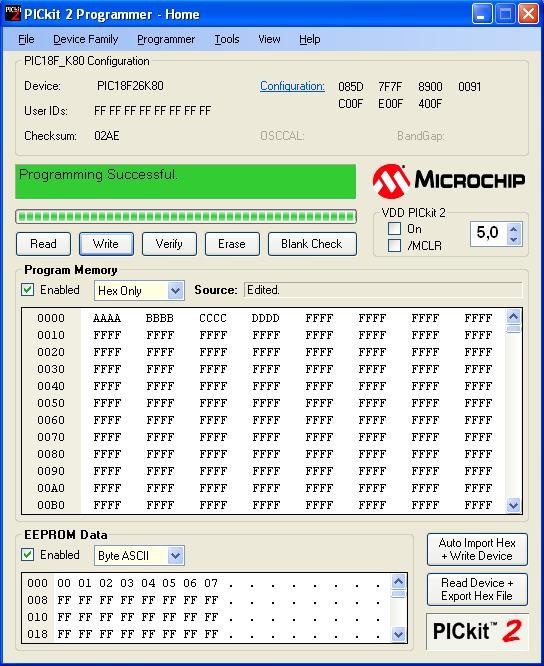Screen dimensions: 544x666
Task: Click Program Memory scrollbar down arrow
Action: pos(513,505)
